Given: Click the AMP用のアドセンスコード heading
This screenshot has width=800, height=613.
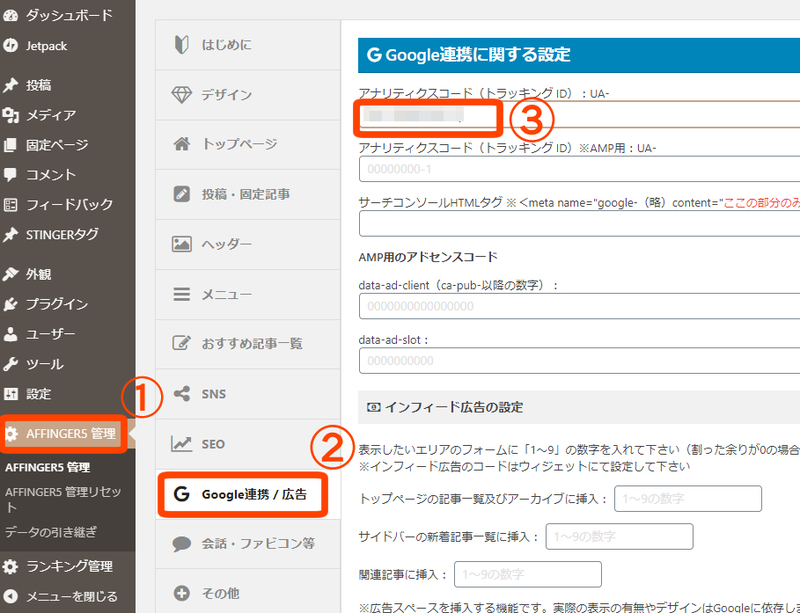Looking at the screenshot, I should pos(428,257).
